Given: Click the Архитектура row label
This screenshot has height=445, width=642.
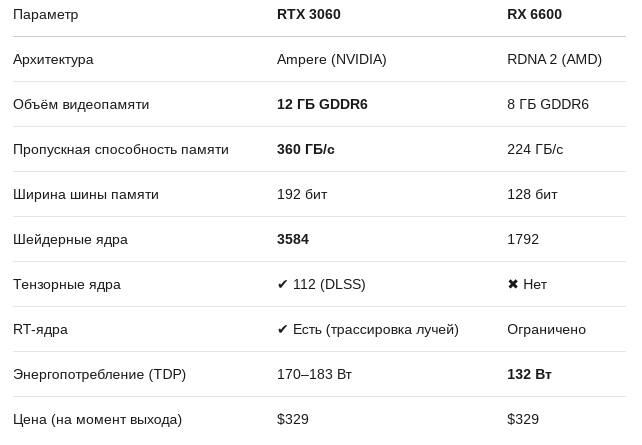Looking at the screenshot, I should (53, 60).
